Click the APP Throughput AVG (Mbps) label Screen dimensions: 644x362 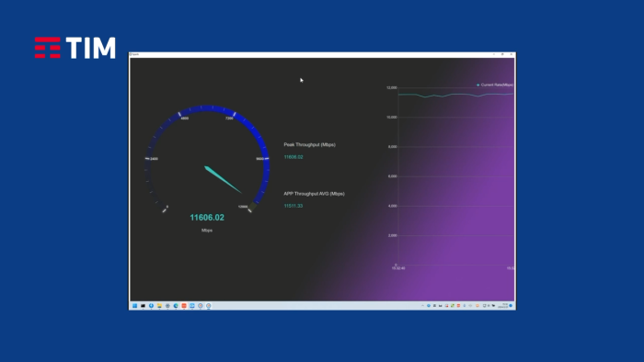[x=315, y=194]
